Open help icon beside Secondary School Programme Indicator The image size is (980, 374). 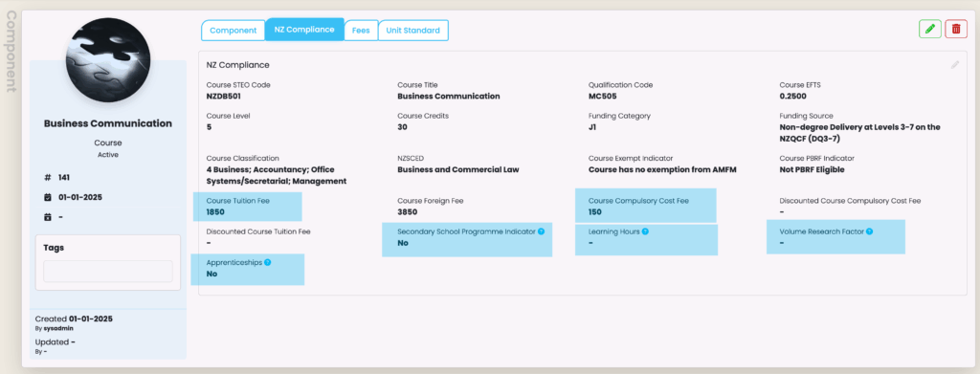click(x=542, y=231)
